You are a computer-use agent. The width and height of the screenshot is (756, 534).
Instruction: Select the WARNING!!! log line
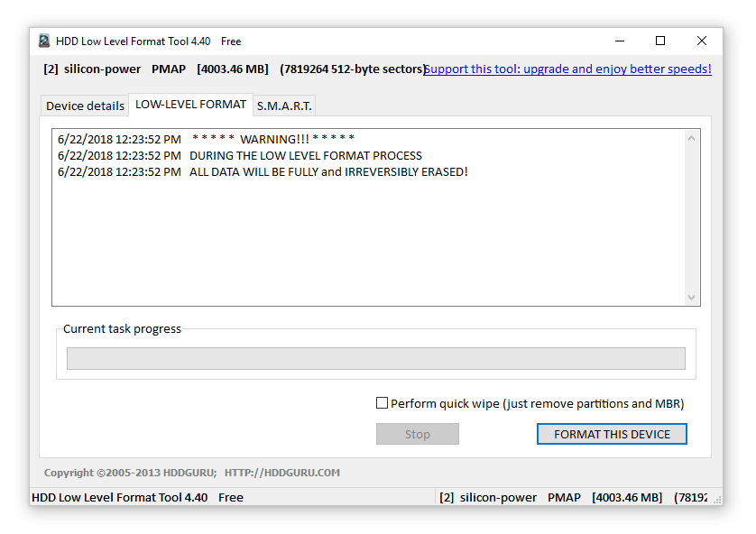click(x=206, y=139)
